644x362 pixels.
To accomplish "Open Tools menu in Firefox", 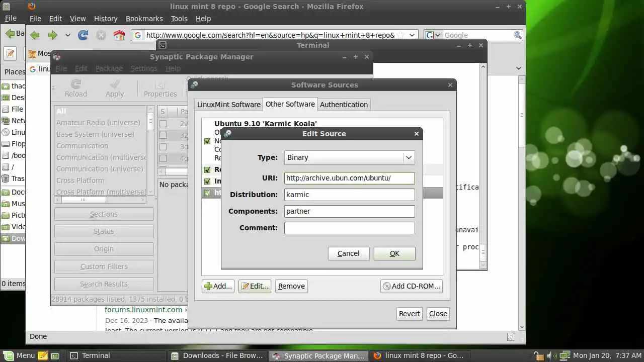I will (x=179, y=19).
